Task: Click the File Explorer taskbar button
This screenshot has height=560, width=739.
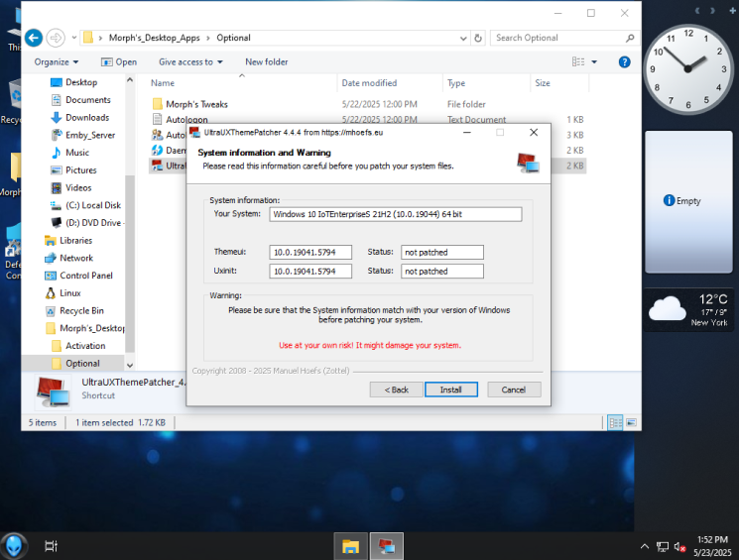Action: point(350,546)
